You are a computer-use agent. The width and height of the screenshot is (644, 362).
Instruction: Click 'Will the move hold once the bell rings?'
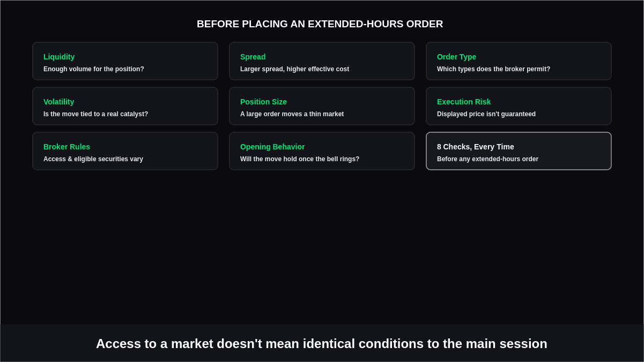(300, 159)
